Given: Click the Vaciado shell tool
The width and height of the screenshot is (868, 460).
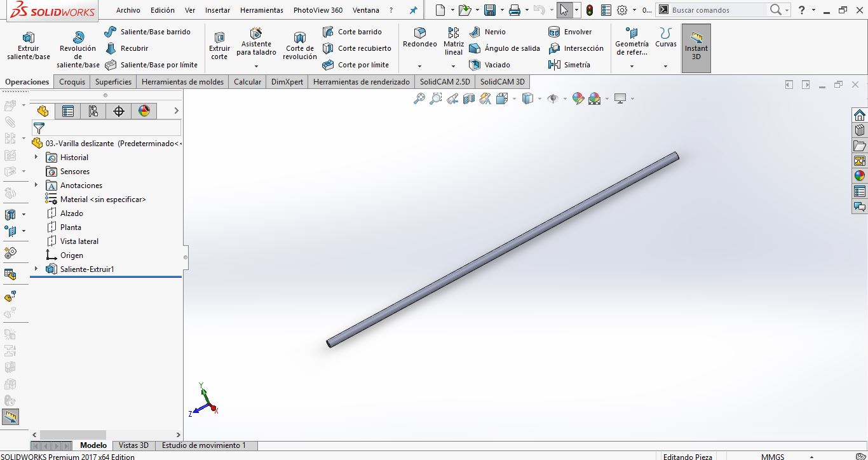Looking at the screenshot, I should tap(489, 65).
